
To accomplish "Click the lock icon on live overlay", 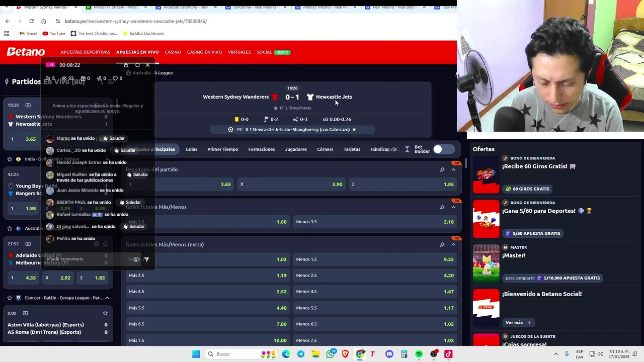I will point(126,65).
